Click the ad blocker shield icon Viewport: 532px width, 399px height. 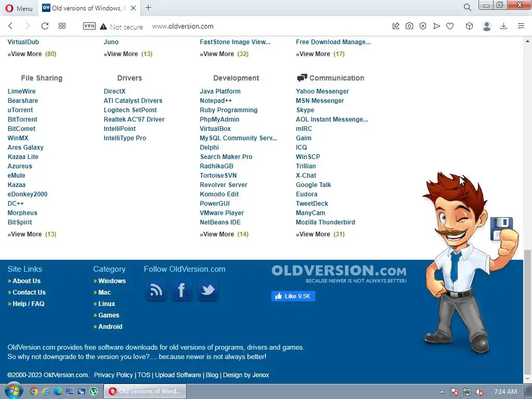tap(423, 26)
